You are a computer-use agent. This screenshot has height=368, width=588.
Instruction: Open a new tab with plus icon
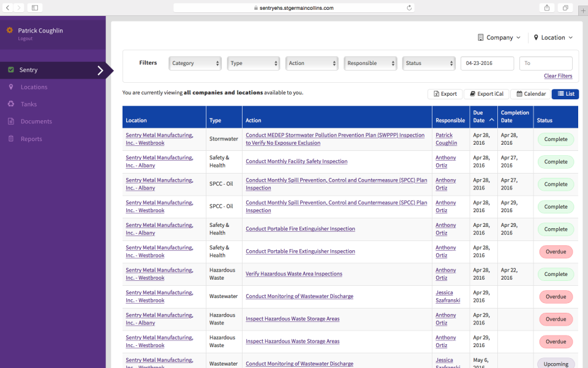[583, 10]
